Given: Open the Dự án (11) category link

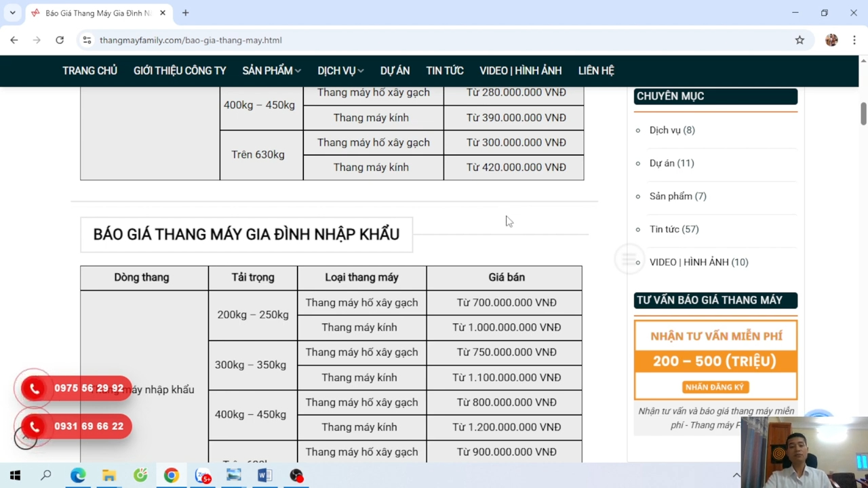Looking at the screenshot, I should coord(671,163).
